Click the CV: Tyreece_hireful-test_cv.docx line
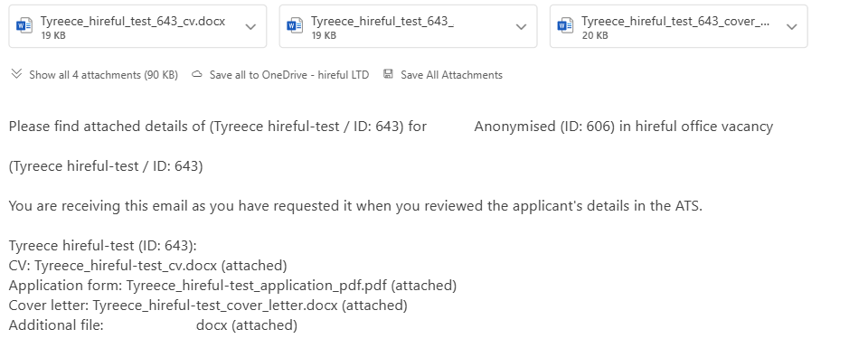 pyautogui.click(x=147, y=266)
